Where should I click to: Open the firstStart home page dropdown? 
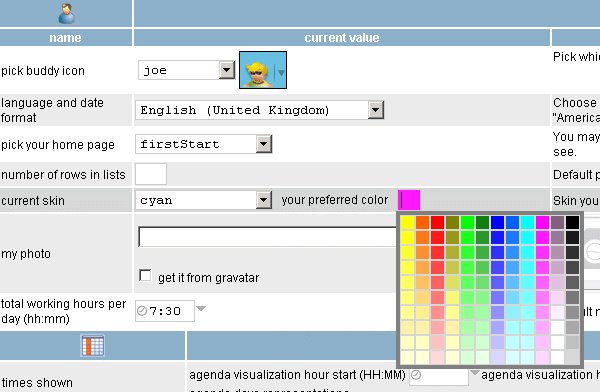tap(204, 144)
